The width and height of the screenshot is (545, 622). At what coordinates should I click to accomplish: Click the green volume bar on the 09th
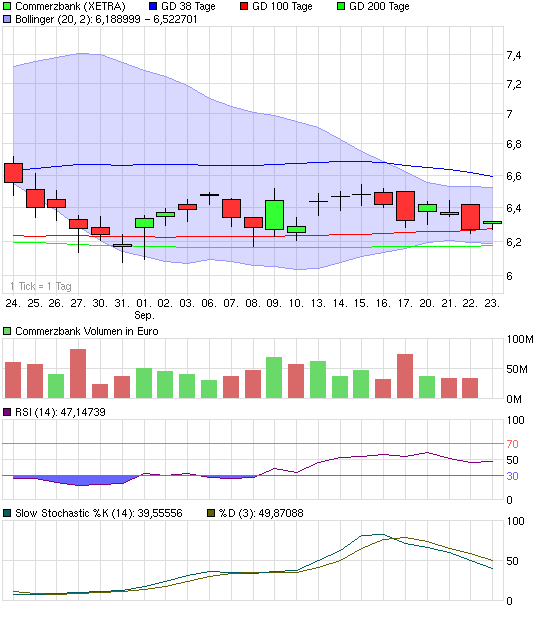(x=274, y=378)
